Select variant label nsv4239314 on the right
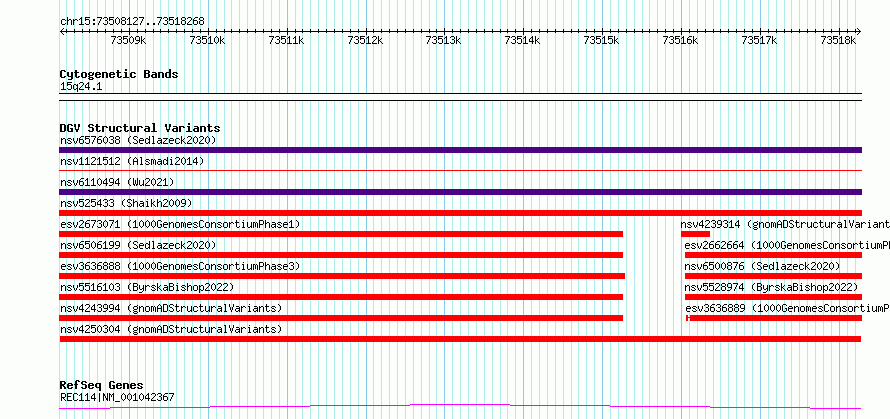 pos(785,224)
